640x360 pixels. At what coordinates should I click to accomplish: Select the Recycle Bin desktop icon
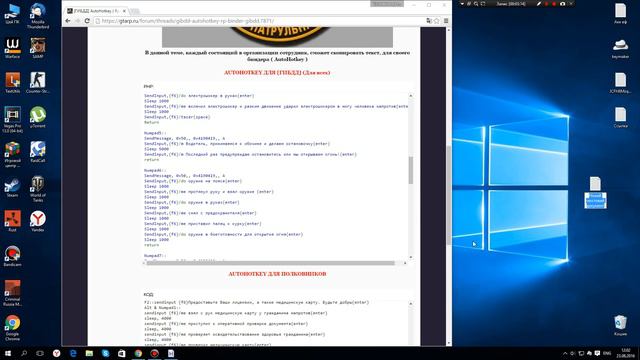(620, 325)
